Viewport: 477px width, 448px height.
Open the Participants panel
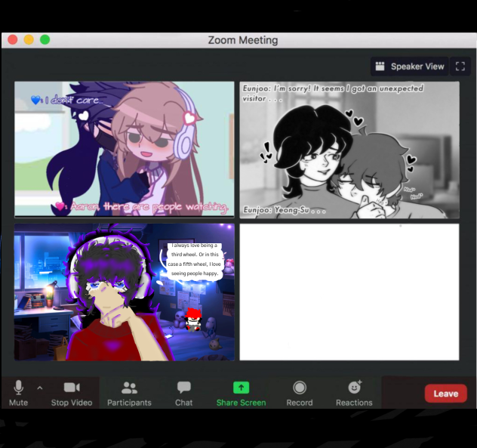point(129,392)
